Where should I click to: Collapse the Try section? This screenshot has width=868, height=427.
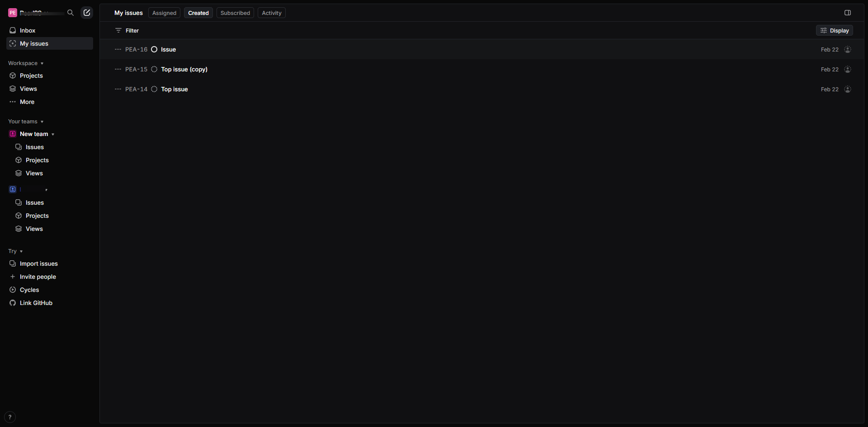[15, 251]
